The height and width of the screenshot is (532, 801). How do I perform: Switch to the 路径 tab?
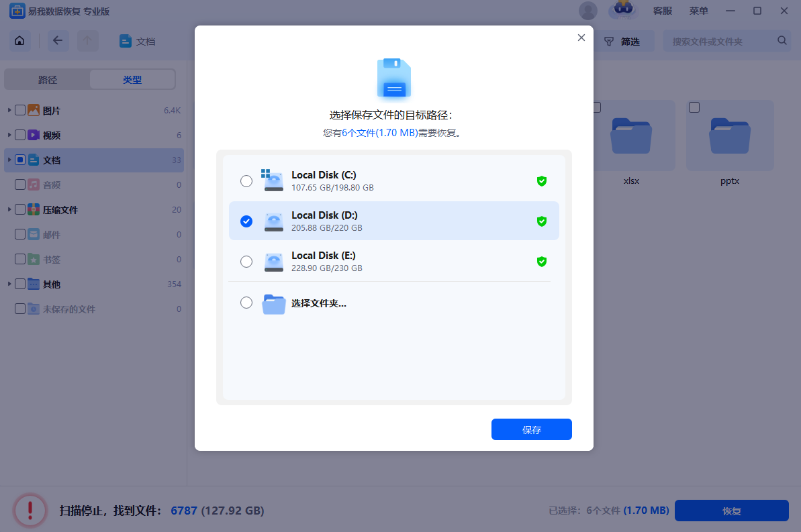48,80
